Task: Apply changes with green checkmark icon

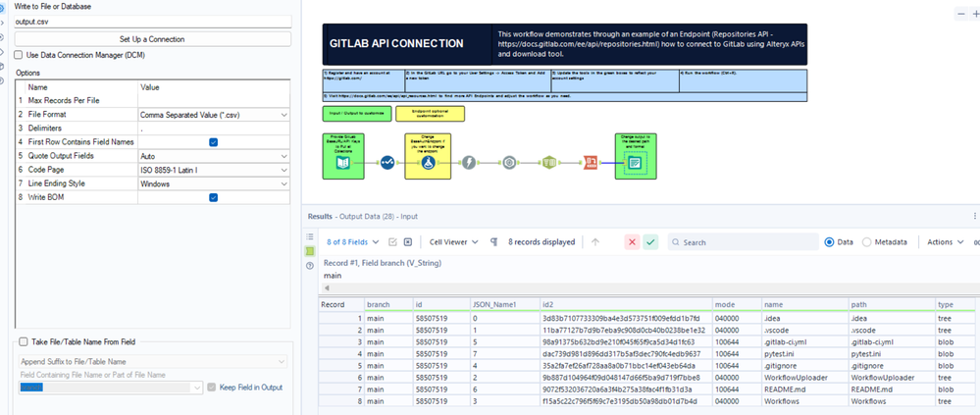Action: point(650,242)
